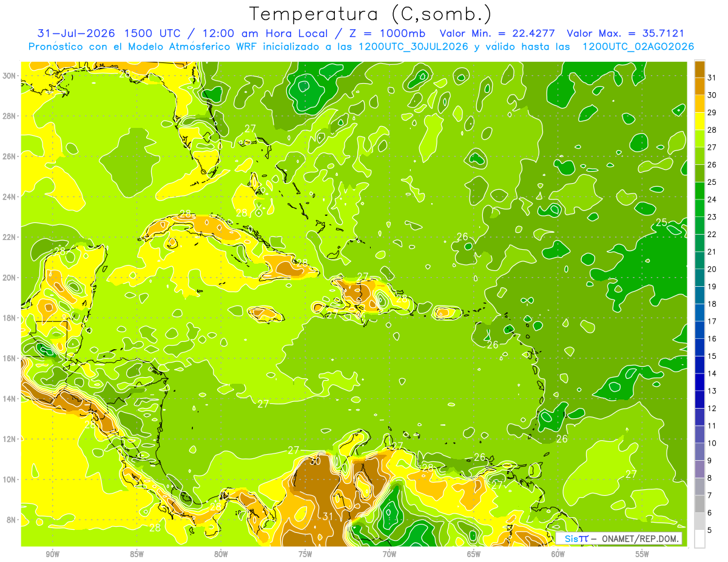Viewport: 728px width, 562px height.
Task: Click the title "Temperatura (C,somb.)"
Action: coord(370,14)
